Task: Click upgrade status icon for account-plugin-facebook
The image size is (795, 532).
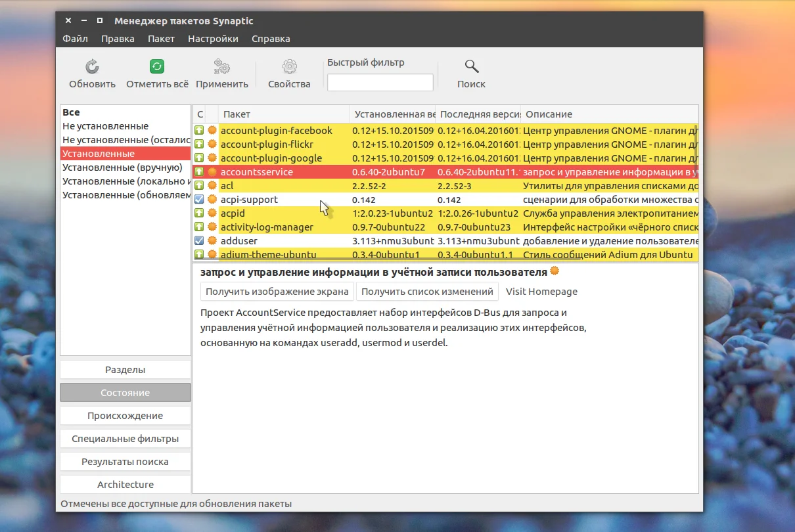Action: point(199,131)
